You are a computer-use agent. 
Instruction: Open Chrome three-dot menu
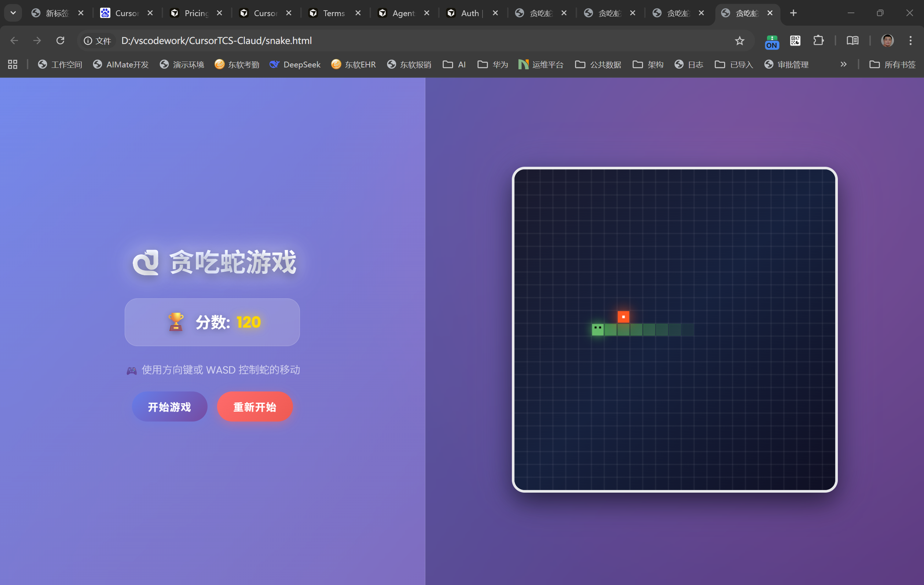[x=910, y=41]
